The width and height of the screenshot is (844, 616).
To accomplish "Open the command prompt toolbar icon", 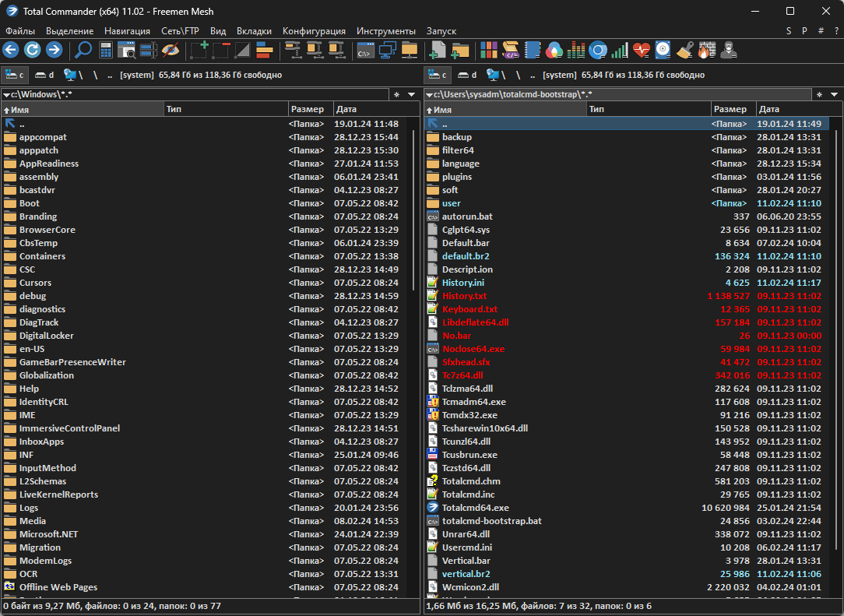I will coord(364,51).
